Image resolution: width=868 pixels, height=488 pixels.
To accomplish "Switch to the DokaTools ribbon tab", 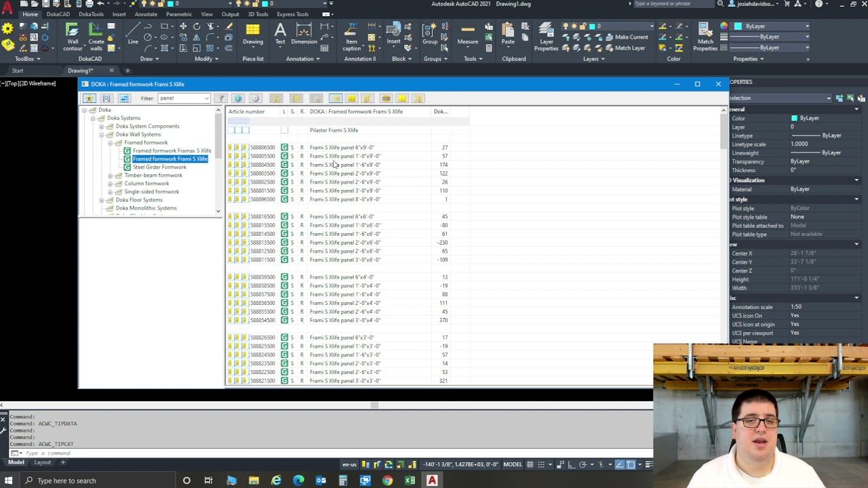I will 91,14.
